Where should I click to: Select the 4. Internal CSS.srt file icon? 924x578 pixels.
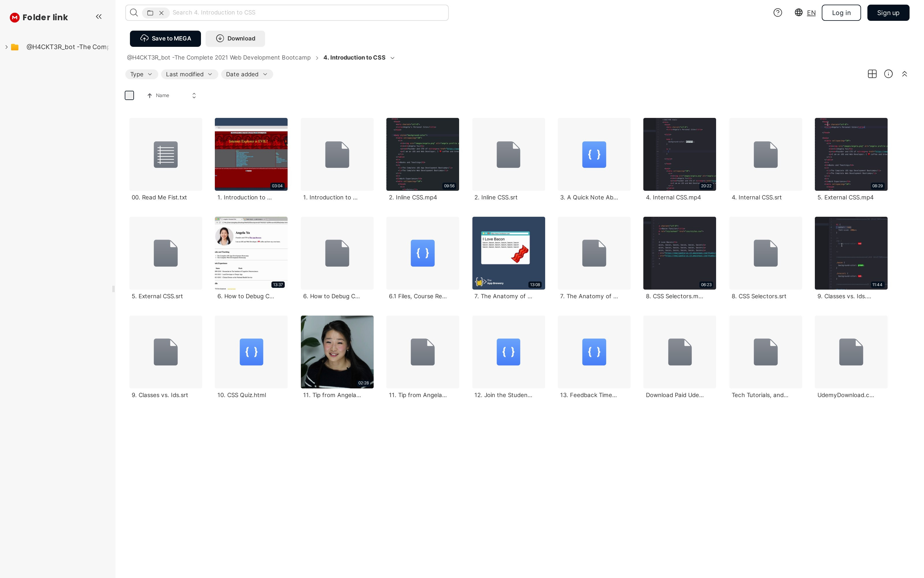click(765, 154)
